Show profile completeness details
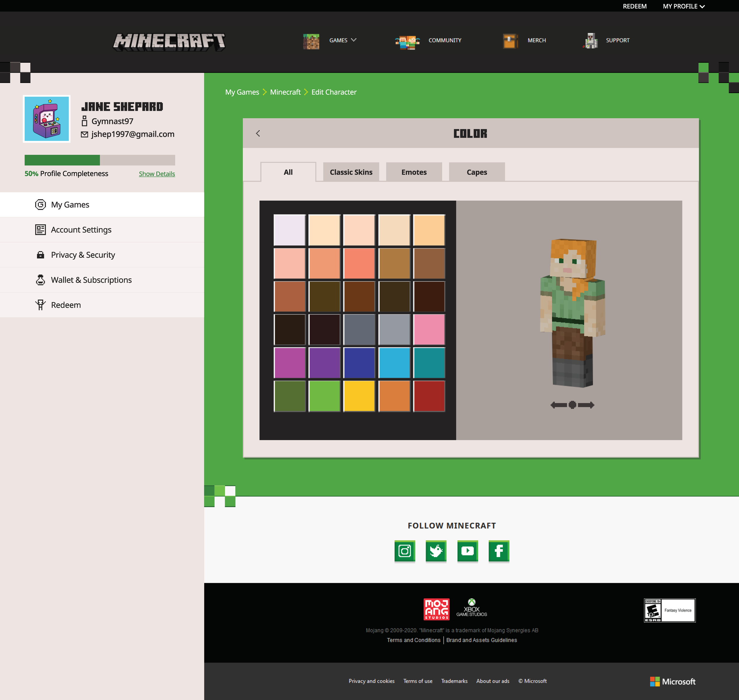Screen dimensions: 739x700 point(157,174)
